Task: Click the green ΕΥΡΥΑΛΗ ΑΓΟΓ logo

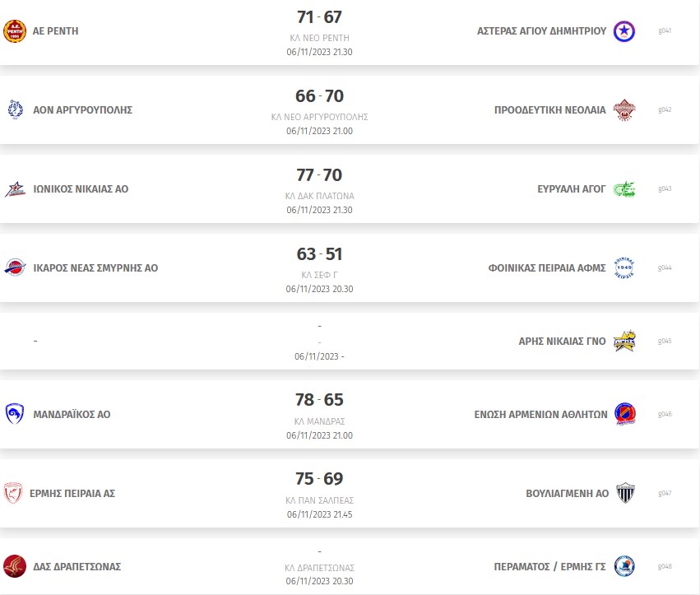Action: [x=624, y=189]
